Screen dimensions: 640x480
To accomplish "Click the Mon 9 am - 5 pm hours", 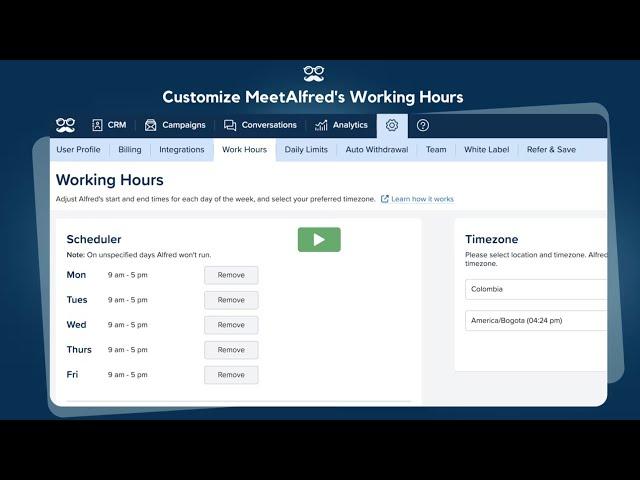I will (x=128, y=275).
